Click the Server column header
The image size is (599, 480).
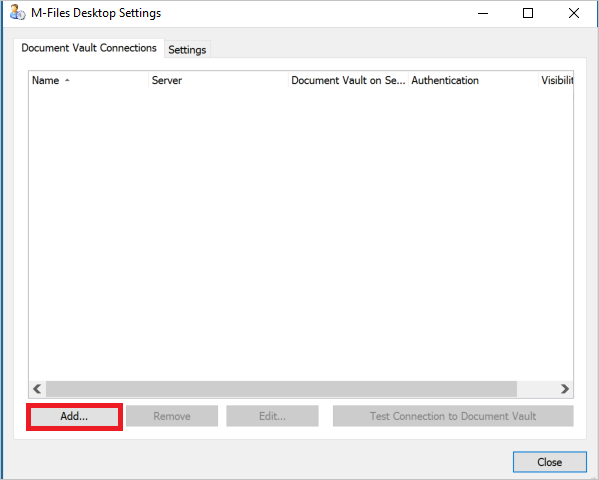pos(218,80)
